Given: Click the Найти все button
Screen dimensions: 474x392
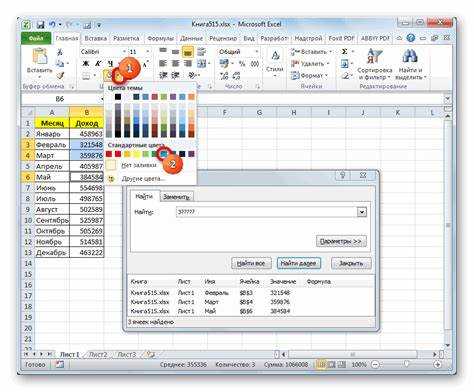Looking at the screenshot, I should (251, 263).
